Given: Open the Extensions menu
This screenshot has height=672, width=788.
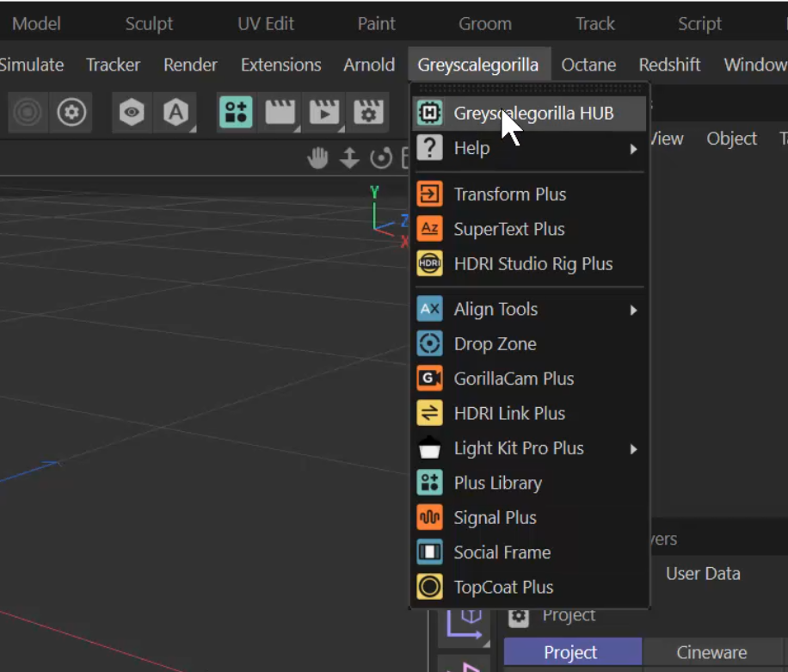Looking at the screenshot, I should (281, 65).
